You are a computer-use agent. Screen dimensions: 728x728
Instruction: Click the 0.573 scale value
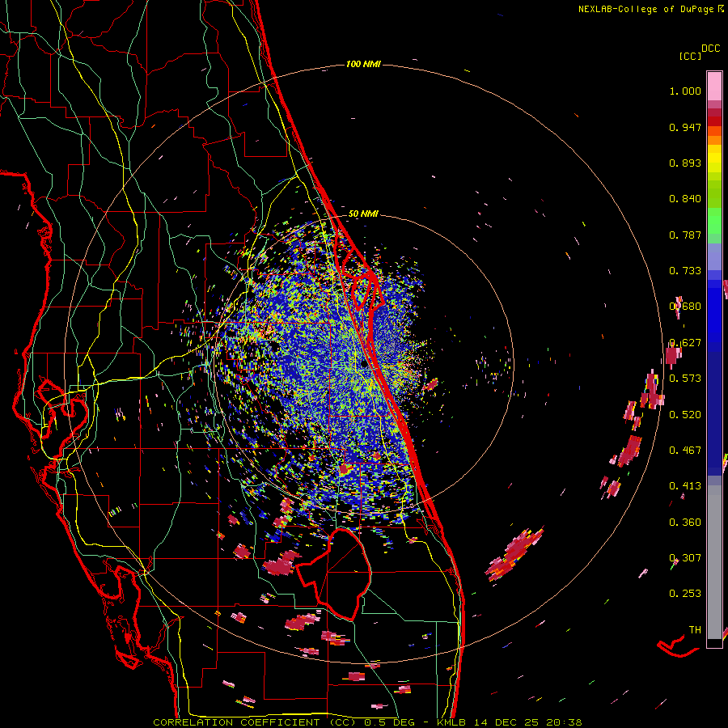685,379
